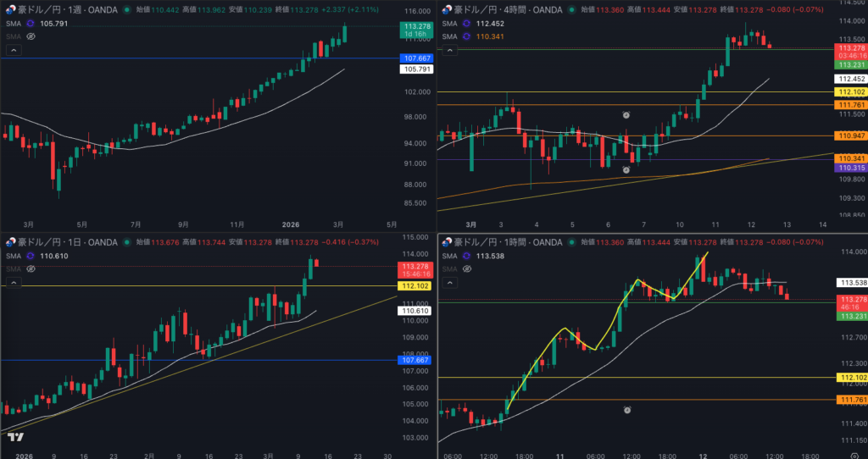Image resolution: width=868 pixels, height=459 pixels.
Task: Click the AUD/JPY flag icon on the 1-hour chart
Action: 444,242
